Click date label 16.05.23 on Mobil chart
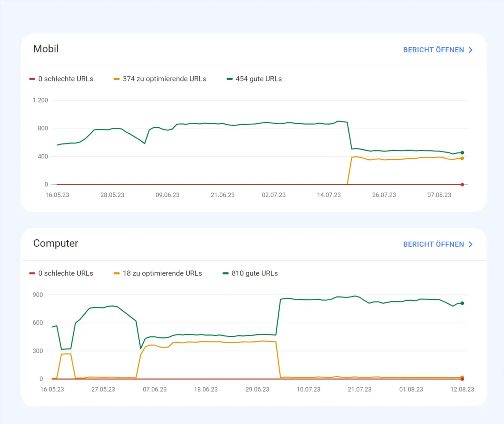This screenshot has width=504, height=424. pyautogui.click(x=57, y=195)
